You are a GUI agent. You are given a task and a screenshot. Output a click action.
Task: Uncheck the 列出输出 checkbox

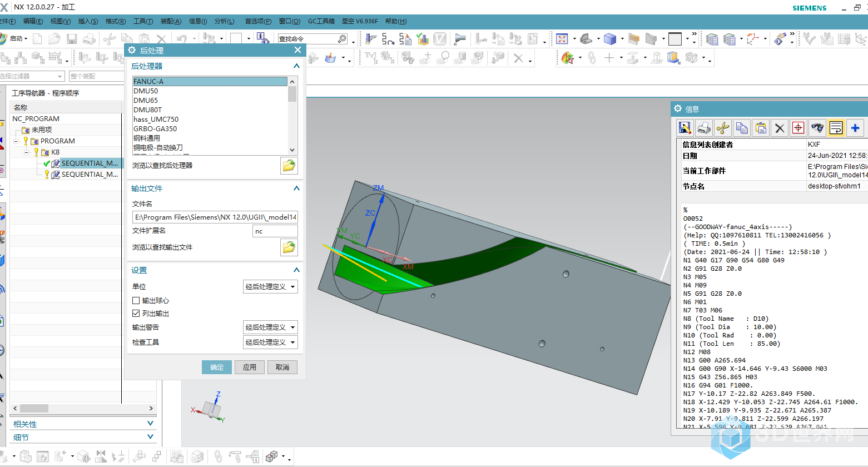[136, 314]
